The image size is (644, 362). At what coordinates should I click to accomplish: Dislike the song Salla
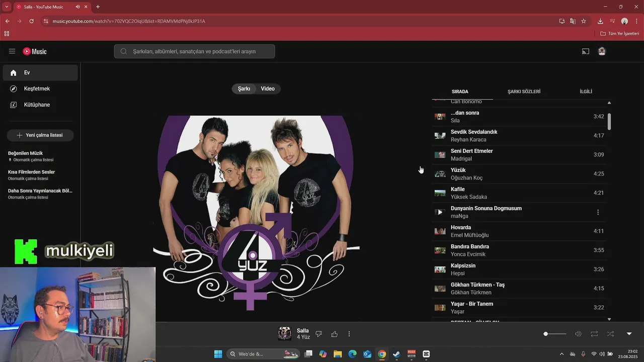pyautogui.click(x=318, y=334)
